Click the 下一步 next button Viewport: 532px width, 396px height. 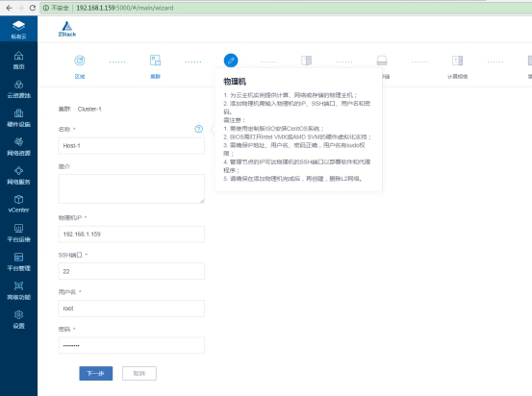click(x=96, y=373)
